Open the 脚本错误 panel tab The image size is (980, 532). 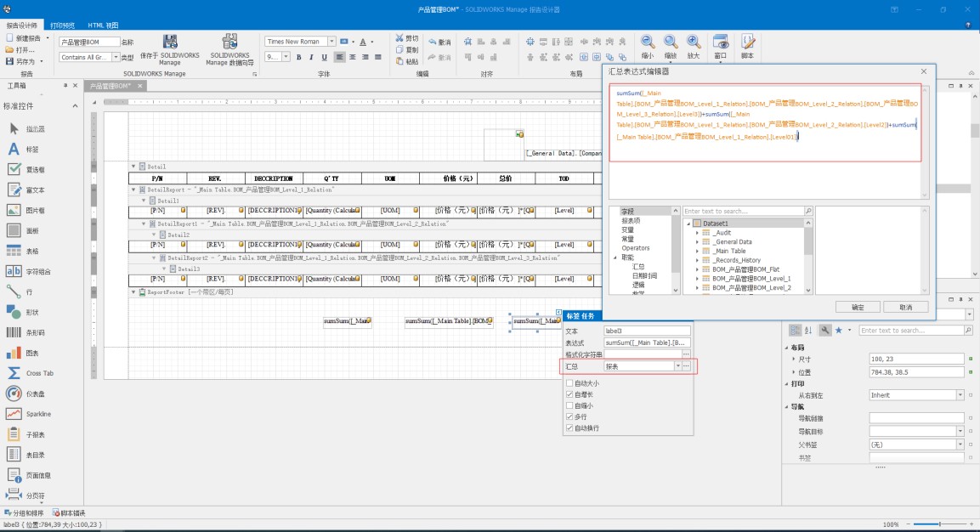pos(69,513)
